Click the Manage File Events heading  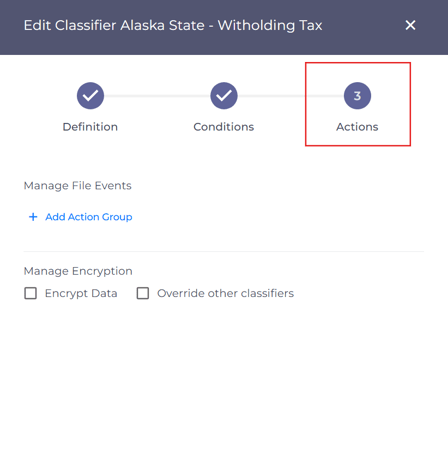(78, 186)
